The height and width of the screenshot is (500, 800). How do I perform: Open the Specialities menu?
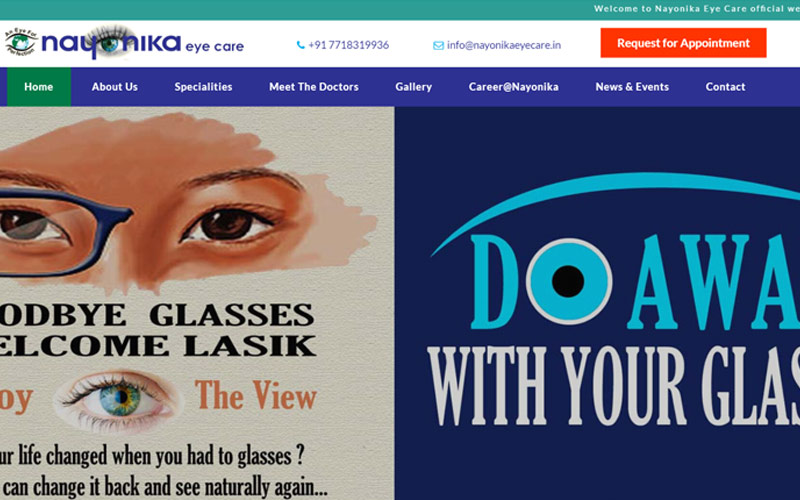click(203, 87)
